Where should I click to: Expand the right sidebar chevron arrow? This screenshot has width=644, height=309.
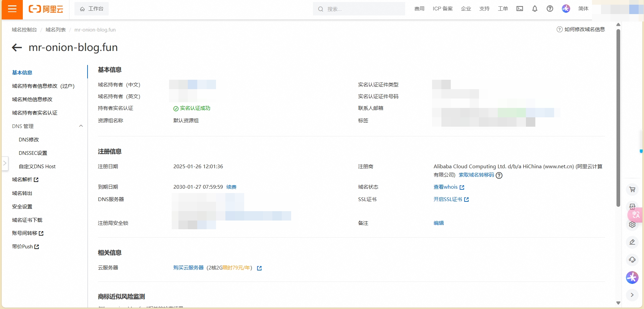(632, 295)
